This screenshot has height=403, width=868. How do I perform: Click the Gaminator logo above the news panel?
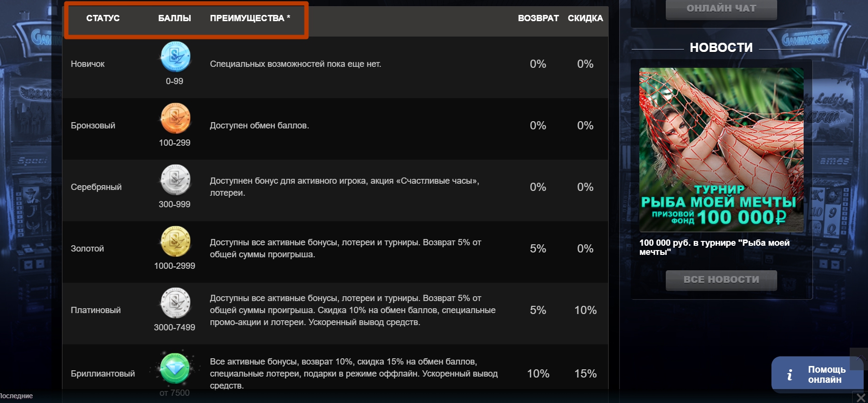point(806,39)
